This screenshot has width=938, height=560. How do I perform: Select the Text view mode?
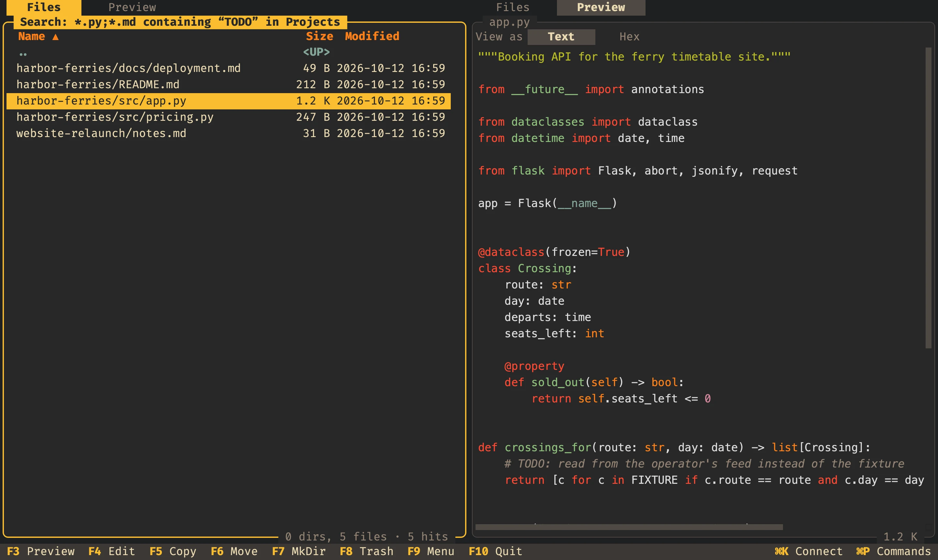[x=561, y=36]
